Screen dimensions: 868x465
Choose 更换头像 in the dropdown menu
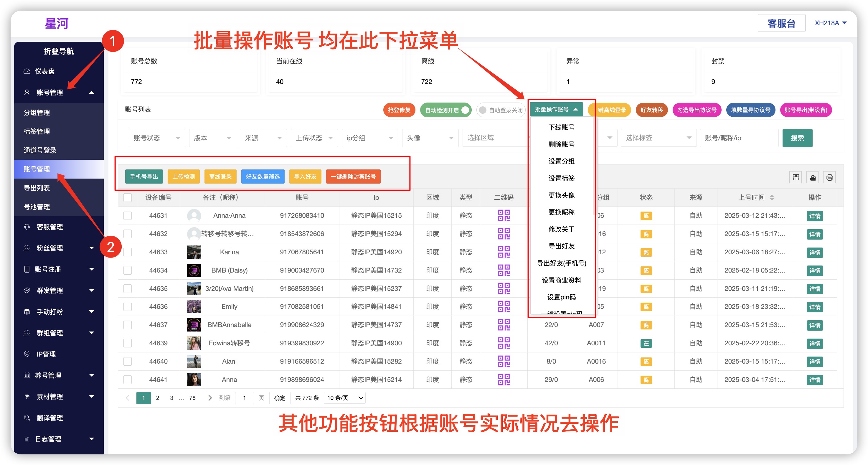561,195
